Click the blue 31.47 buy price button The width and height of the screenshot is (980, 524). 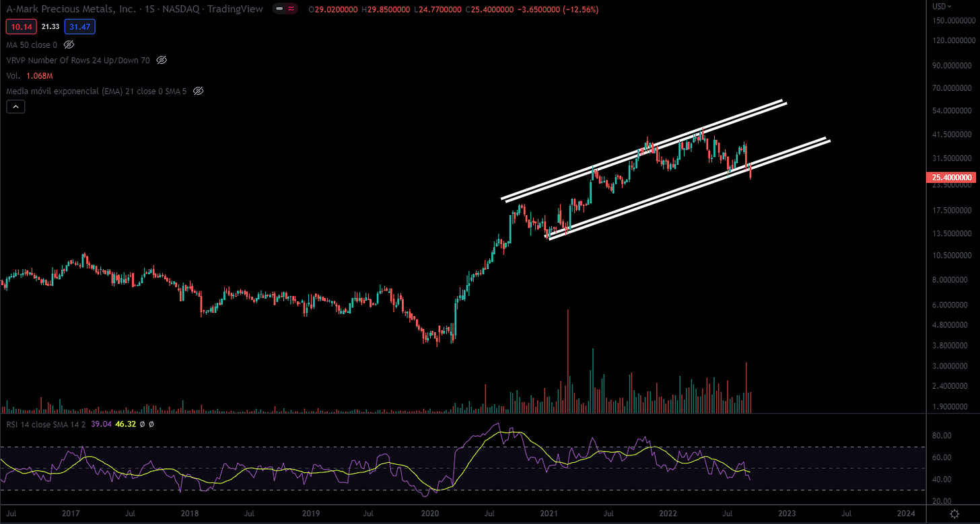pos(80,27)
